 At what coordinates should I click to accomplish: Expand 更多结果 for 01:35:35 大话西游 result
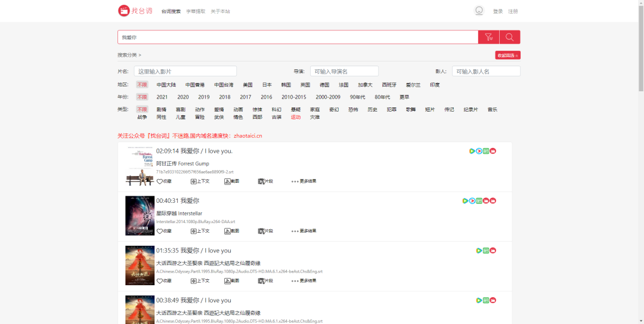pos(304,281)
